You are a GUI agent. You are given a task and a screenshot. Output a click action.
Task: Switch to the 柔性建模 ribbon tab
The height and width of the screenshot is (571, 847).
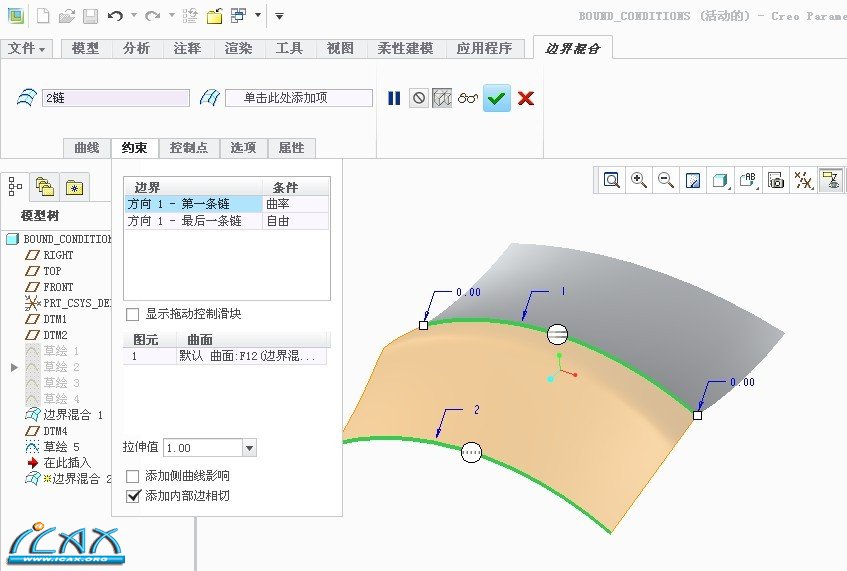point(405,49)
